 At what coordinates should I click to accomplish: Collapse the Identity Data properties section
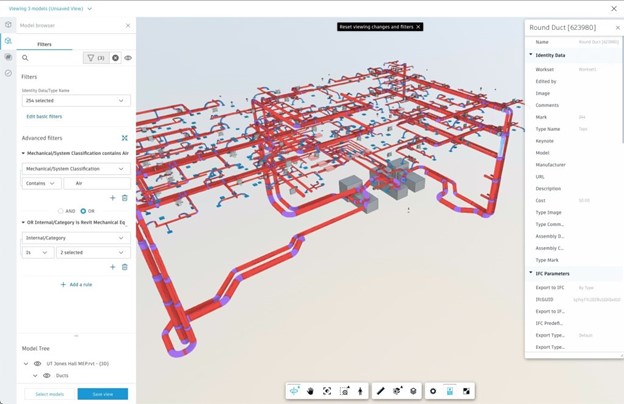pyautogui.click(x=530, y=55)
